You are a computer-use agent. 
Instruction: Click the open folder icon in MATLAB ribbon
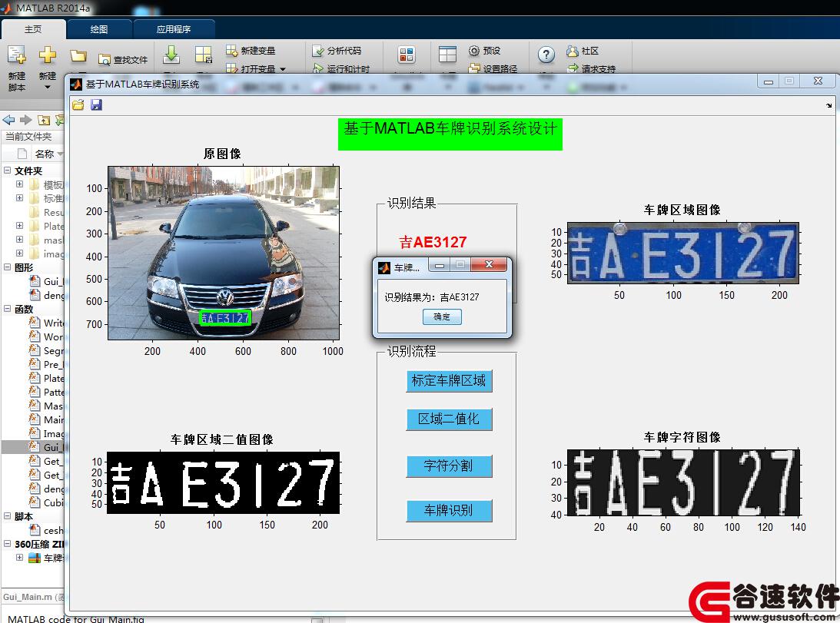coord(78,56)
